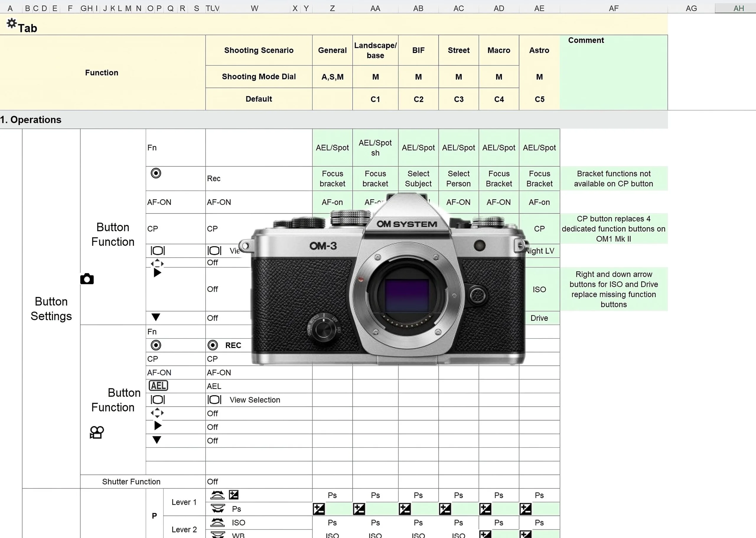
Task: Click the 'Night LV' cell
Action: 540,251
